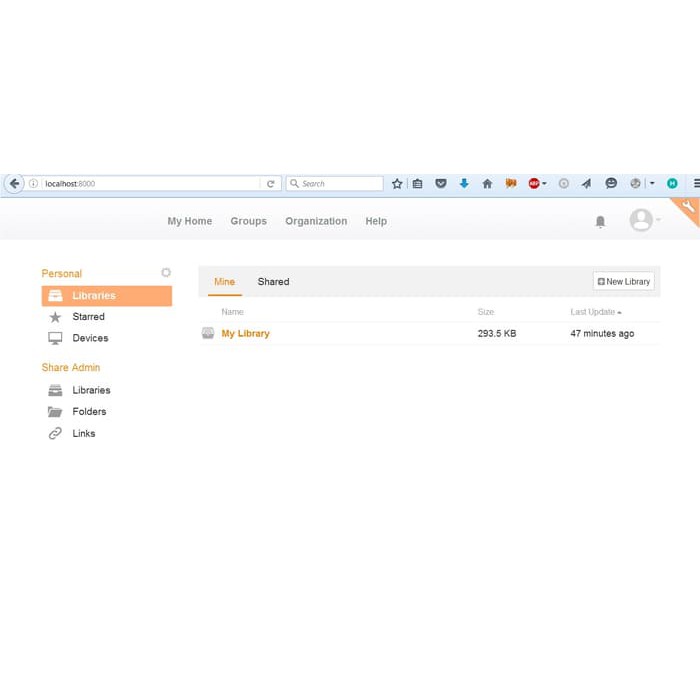
Task: Open the smiley chat bubble icon
Action: point(611,183)
